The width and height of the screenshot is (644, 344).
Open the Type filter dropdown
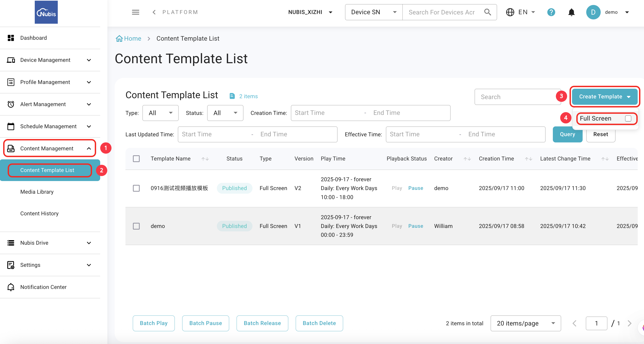tap(160, 113)
